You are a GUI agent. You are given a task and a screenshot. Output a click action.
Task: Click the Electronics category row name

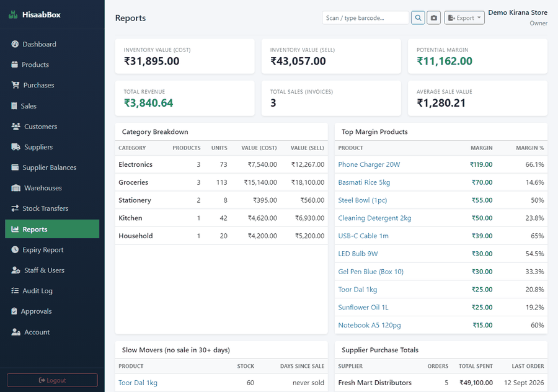(x=135, y=164)
